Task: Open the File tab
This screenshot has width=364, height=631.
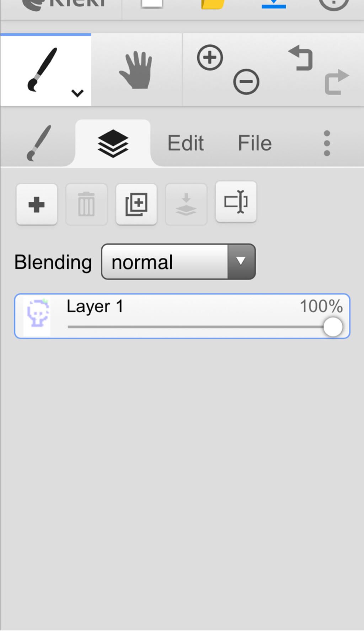Action: [x=255, y=143]
